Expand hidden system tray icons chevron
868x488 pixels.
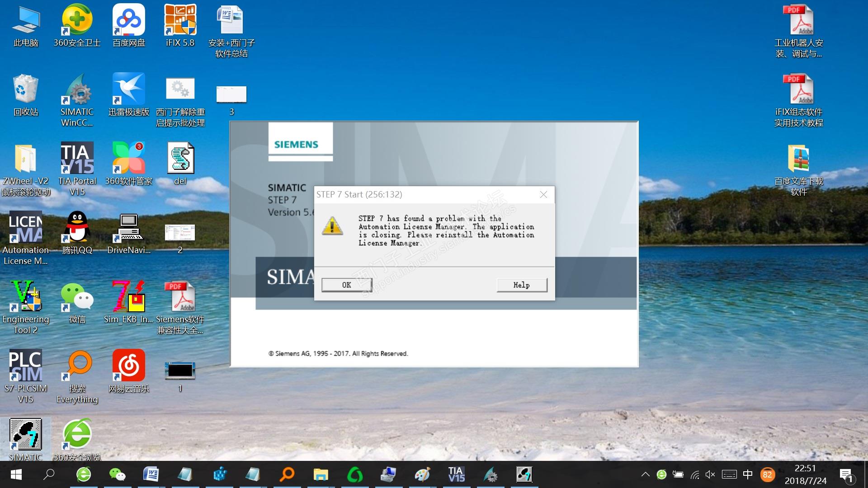tap(645, 474)
